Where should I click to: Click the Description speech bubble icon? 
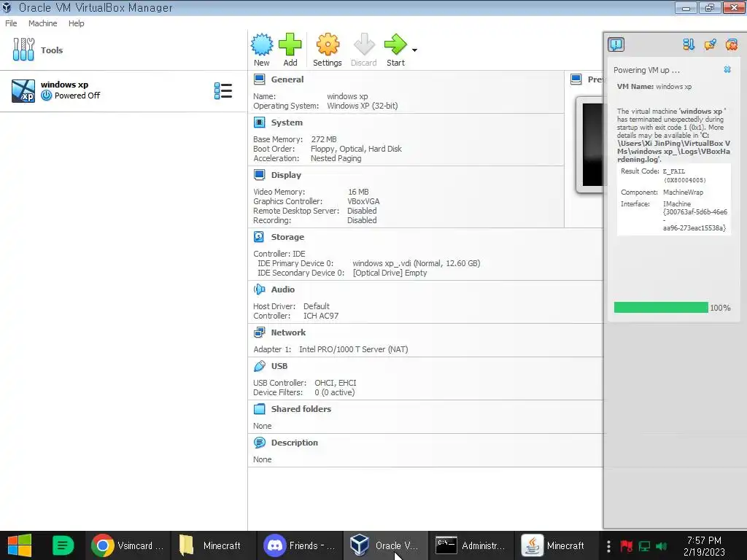[259, 443]
